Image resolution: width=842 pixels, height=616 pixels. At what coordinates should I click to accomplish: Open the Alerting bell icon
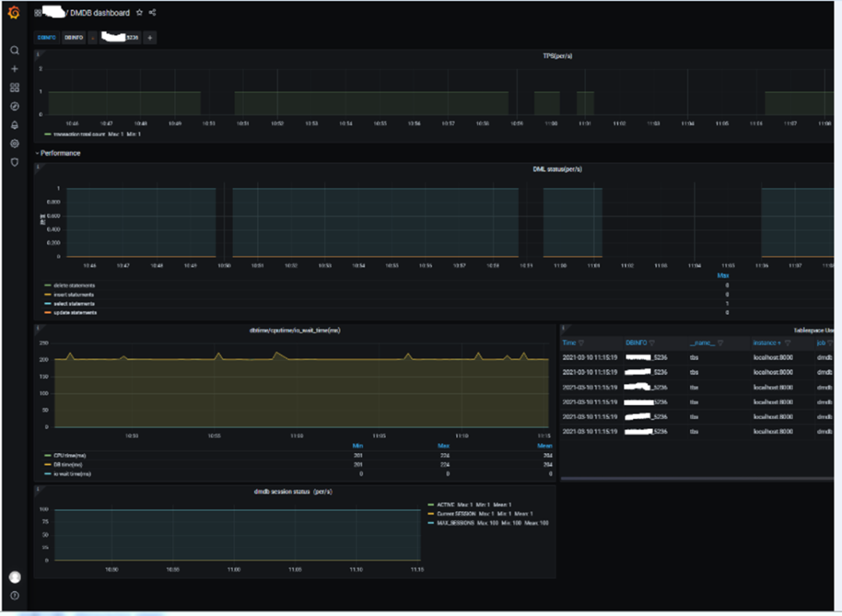click(x=14, y=126)
